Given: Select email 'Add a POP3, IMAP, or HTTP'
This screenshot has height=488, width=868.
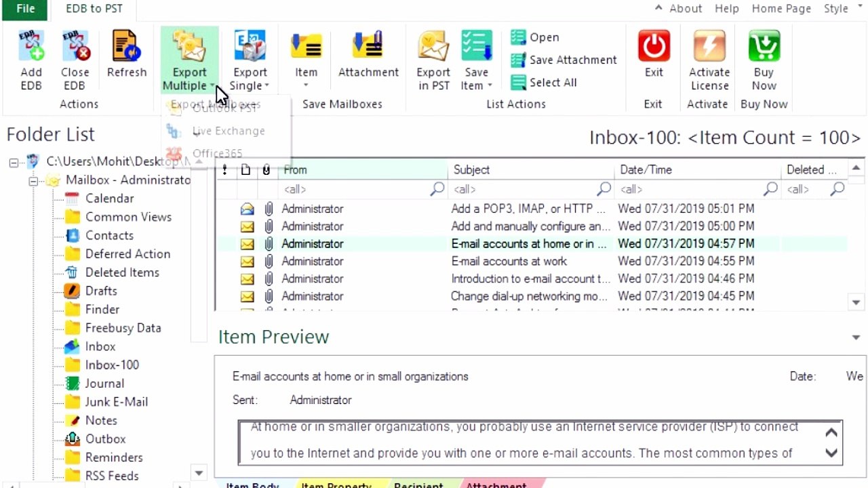Looking at the screenshot, I should [x=531, y=209].
